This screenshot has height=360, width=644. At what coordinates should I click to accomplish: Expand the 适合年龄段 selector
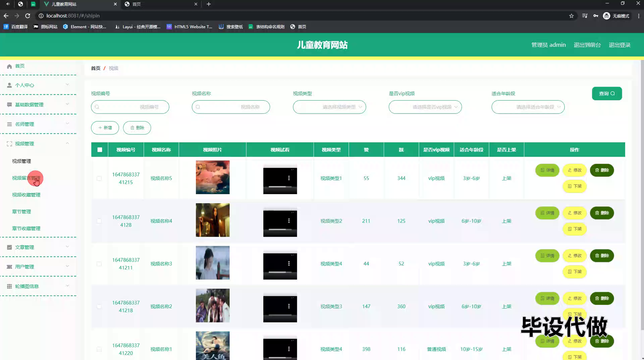click(x=528, y=107)
